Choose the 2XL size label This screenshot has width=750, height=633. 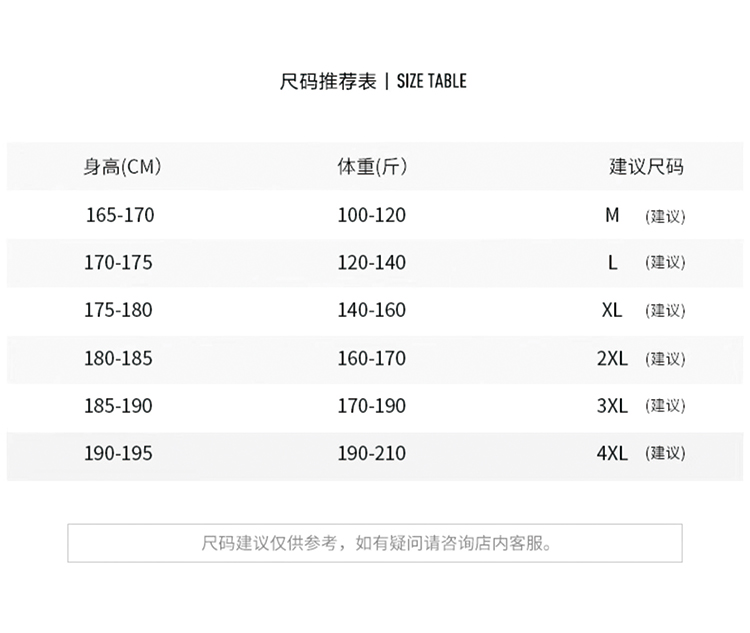(x=612, y=358)
